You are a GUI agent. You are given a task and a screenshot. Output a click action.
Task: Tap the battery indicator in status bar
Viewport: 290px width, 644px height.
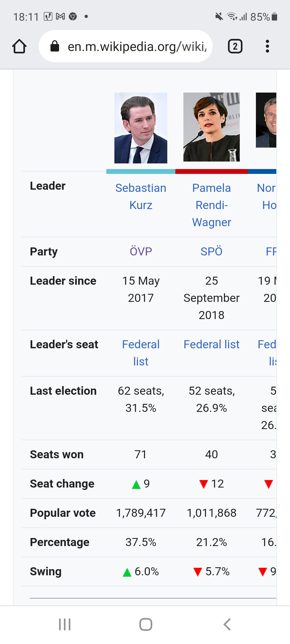pos(274,17)
